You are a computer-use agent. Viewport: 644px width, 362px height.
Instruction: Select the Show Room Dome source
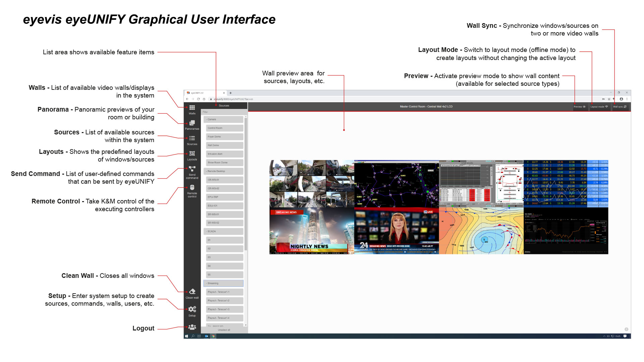[224, 163]
